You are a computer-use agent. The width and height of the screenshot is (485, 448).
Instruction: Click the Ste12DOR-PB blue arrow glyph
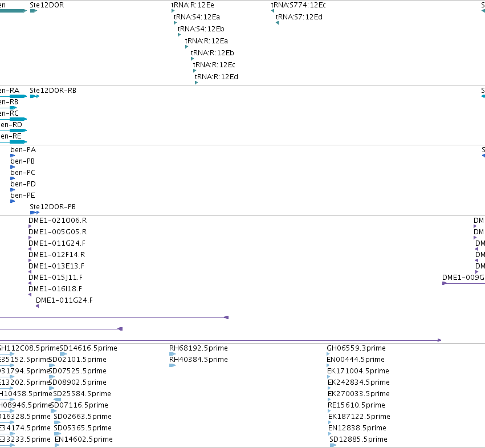pyautogui.click(x=35, y=213)
